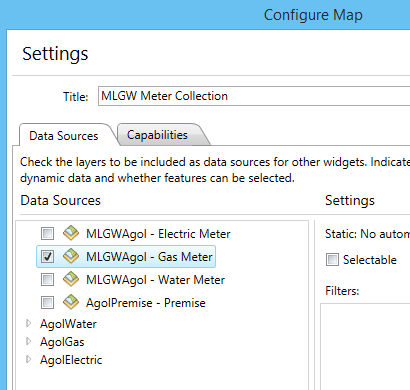Image resolution: width=410 pixels, height=390 pixels.
Task: Check the MLGWAgol - Water Meter checkbox
Action: pyautogui.click(x=47, y=279)
